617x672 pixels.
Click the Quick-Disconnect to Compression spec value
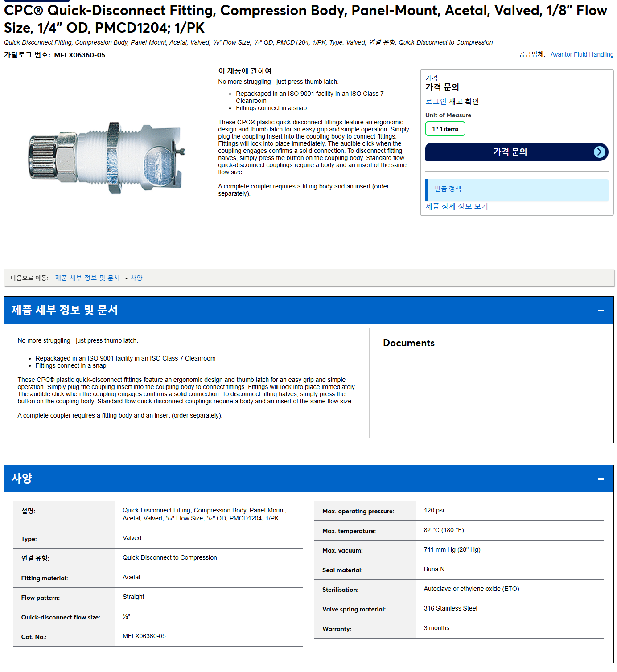coord(170,558)
